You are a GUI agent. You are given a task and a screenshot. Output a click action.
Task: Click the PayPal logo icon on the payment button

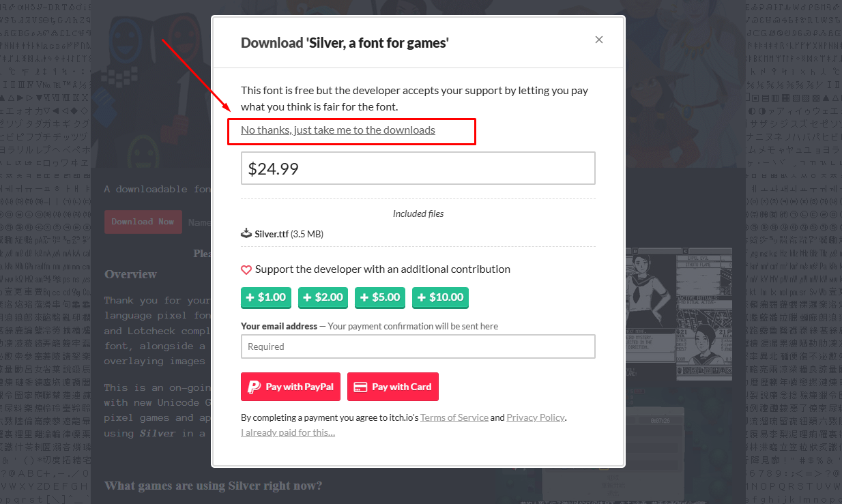[255, 387]
